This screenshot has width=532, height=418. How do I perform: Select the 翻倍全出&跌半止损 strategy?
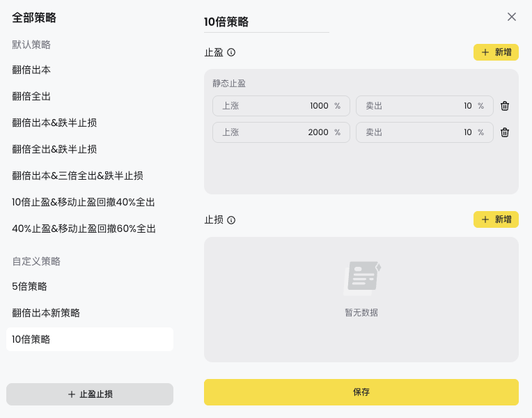coord(54,149)
